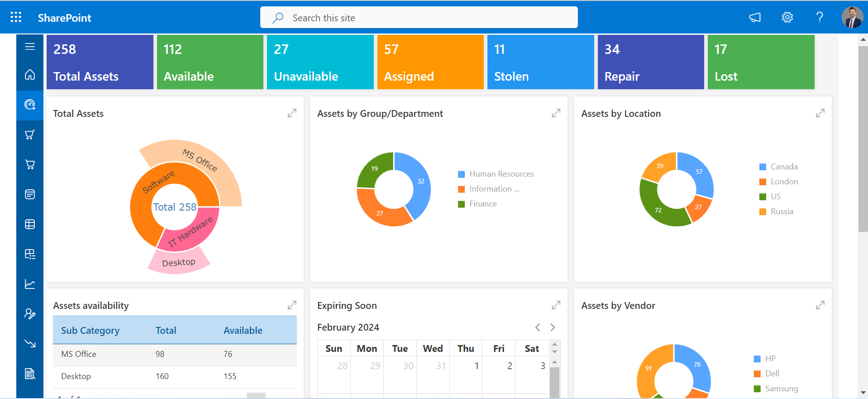Toggle the hamburger sidebar menu

click(30, 47)
